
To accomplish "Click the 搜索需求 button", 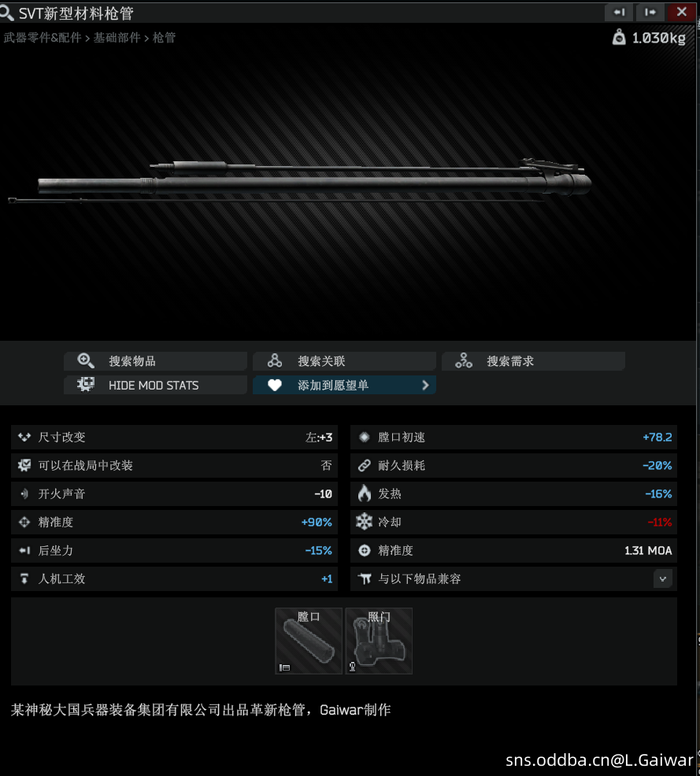I will tap(533, 360).
